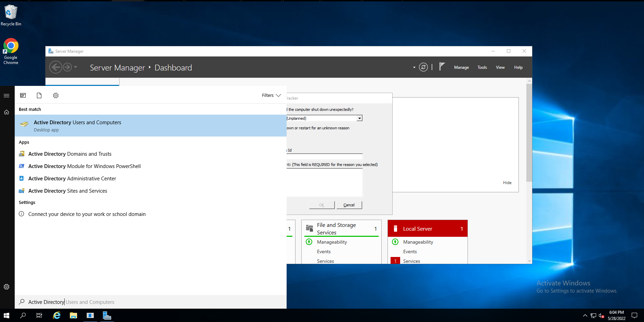Click the Server Manager forward arrow
The height and width of the screenshot is (322, 644).
point(68,67)
